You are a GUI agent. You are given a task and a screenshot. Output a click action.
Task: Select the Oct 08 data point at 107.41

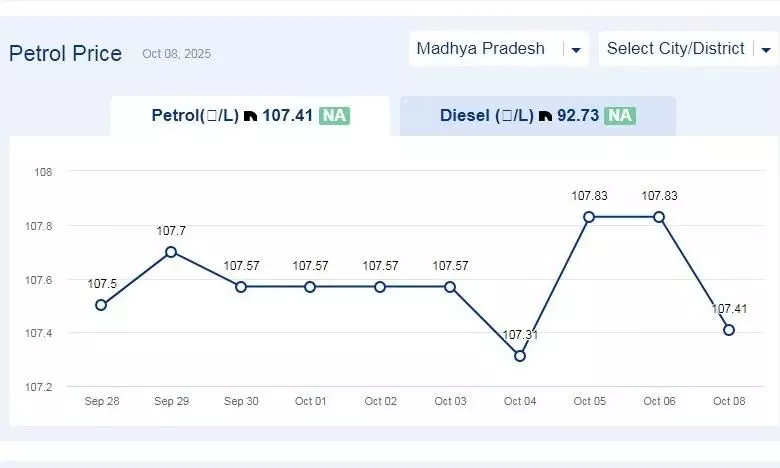click(729, 330)
